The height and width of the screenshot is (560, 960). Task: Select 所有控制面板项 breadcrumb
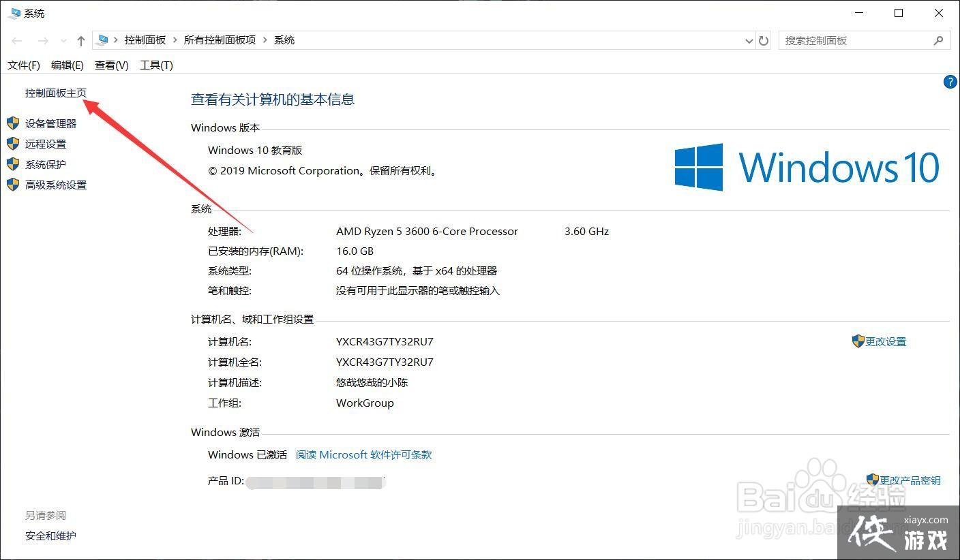[x=220, y=40]
